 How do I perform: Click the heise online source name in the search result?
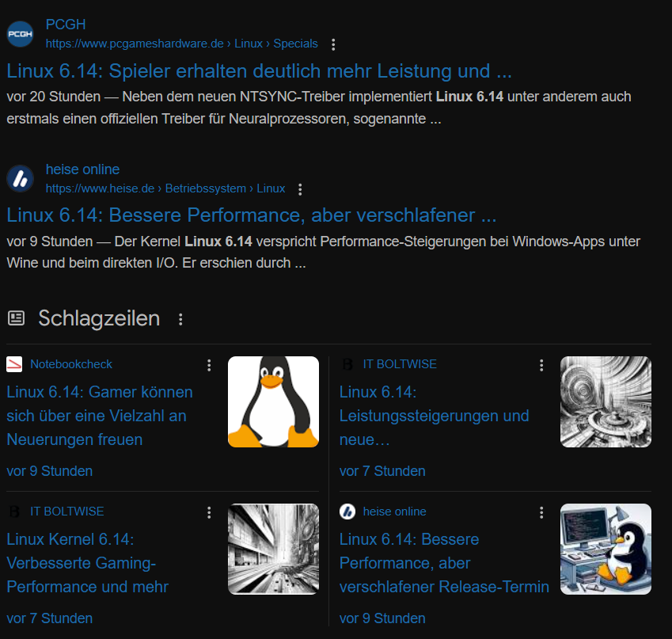click(83, 169)
